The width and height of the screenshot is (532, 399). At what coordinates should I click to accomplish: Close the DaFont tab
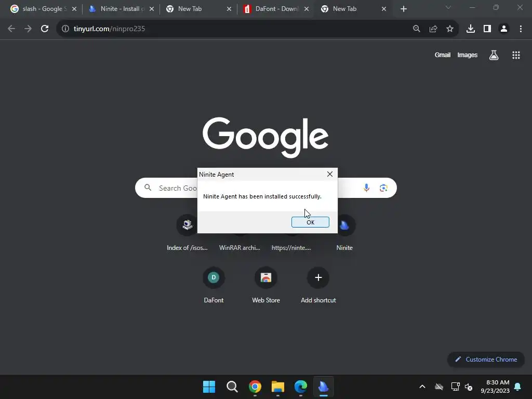pyautogui.click(x=307, y=9)
